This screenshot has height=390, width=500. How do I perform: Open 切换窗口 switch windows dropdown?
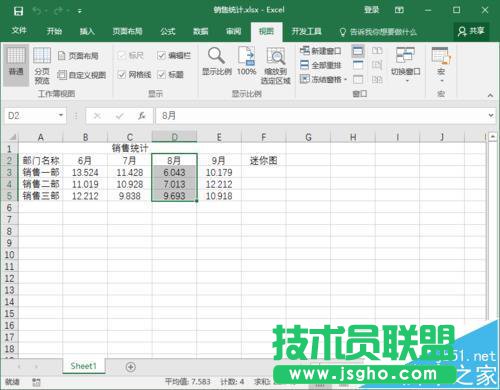pyautogui.click(x=405, y=65)
